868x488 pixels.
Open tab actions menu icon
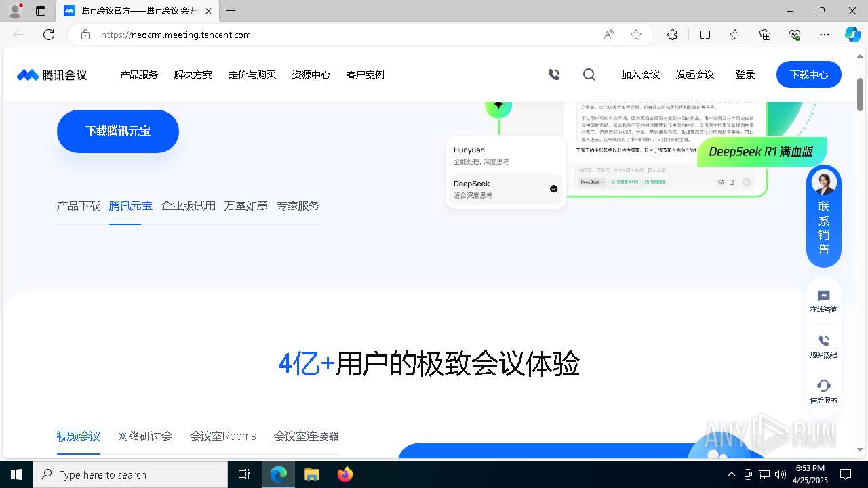click(41, 11)
